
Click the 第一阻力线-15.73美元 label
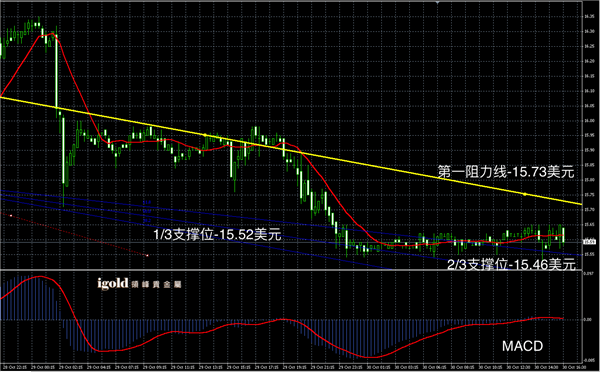tap(506, 172)
